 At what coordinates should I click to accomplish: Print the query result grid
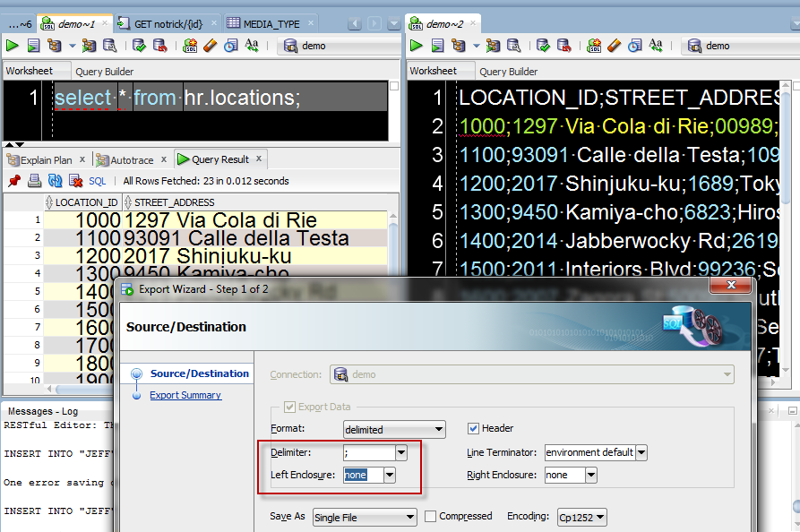34,181
